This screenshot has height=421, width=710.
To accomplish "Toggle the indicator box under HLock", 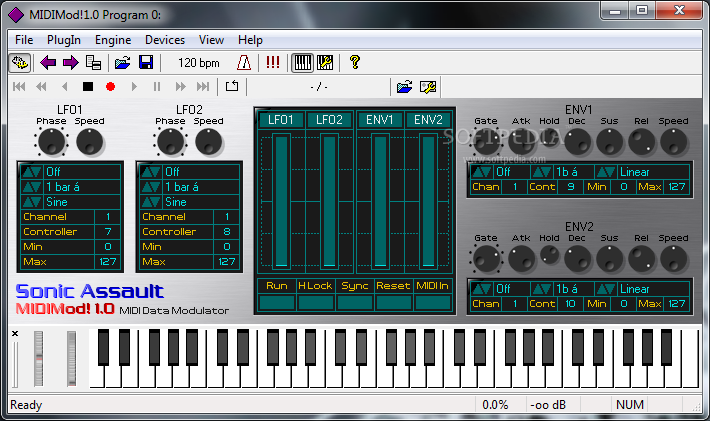I will coord(315,302).
